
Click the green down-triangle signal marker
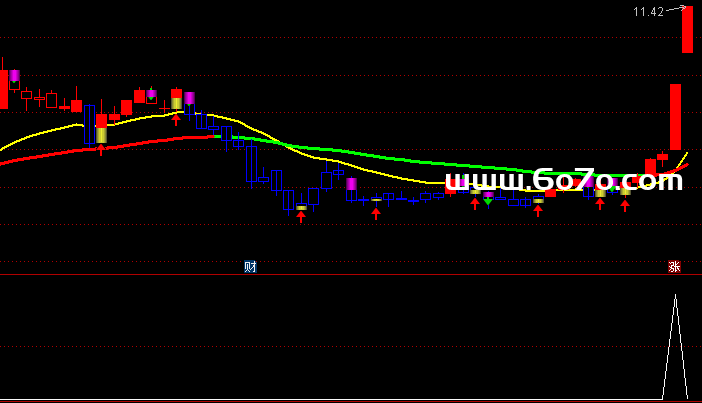488,201
